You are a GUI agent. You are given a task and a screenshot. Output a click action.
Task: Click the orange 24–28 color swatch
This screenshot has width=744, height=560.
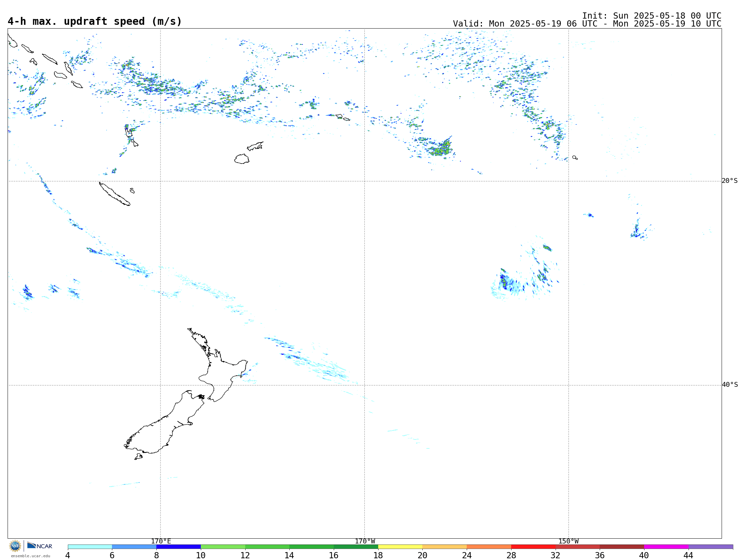coord(489,547)
